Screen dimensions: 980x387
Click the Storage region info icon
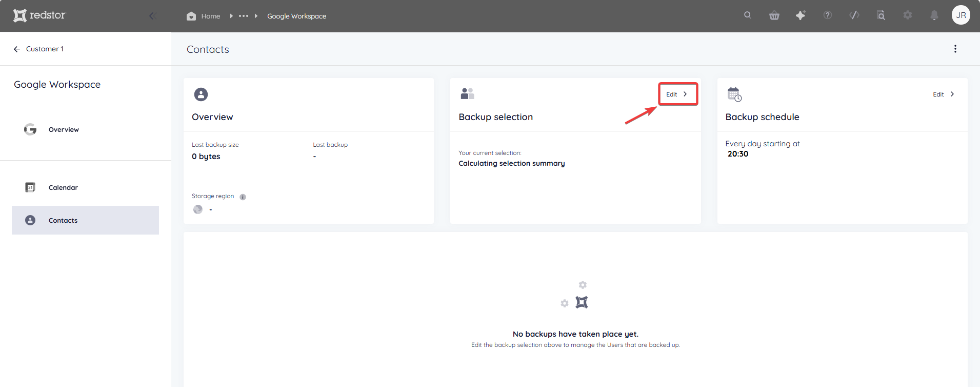pyautogui.click(x=243, y=197)
